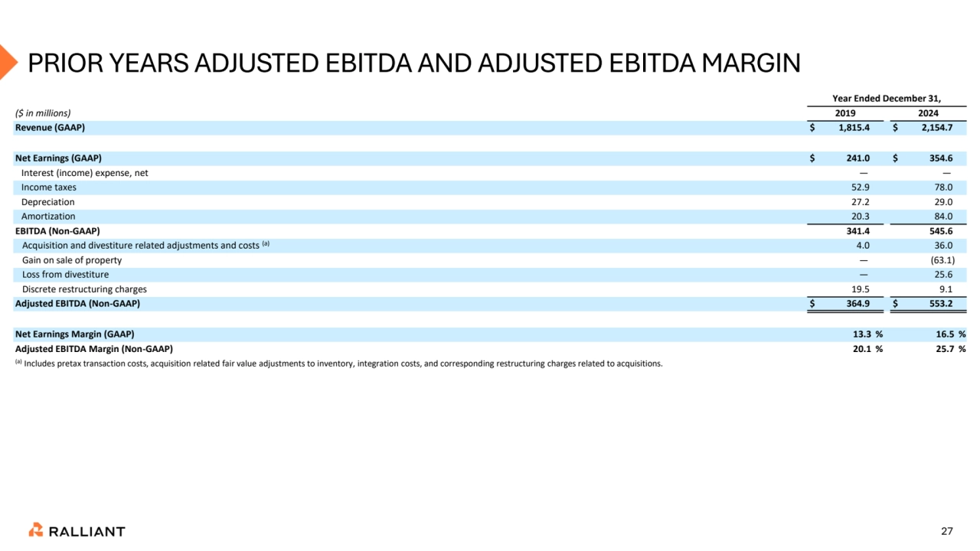
Task: Select acquisition adjustments value 36.0
Action: (x=943, y=246)
